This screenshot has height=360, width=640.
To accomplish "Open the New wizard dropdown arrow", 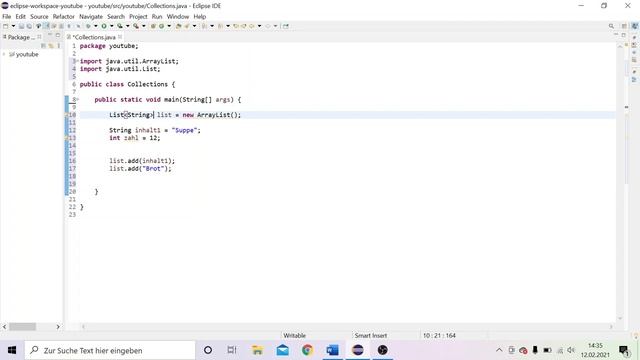I will coord(13,26).
